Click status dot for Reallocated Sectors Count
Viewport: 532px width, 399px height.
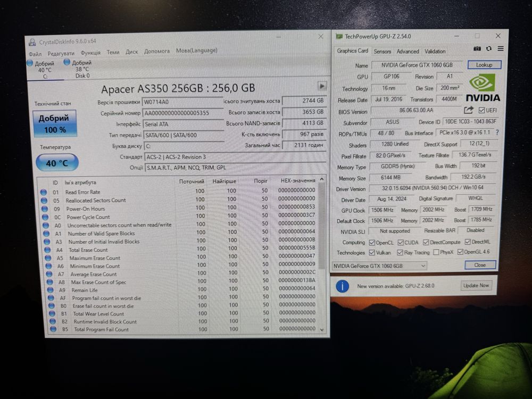pyautogui.click(x=44, y=200)
